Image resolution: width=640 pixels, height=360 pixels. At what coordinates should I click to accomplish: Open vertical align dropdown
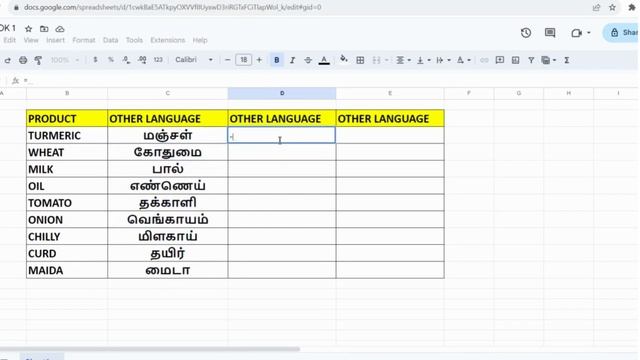(423, 60)
